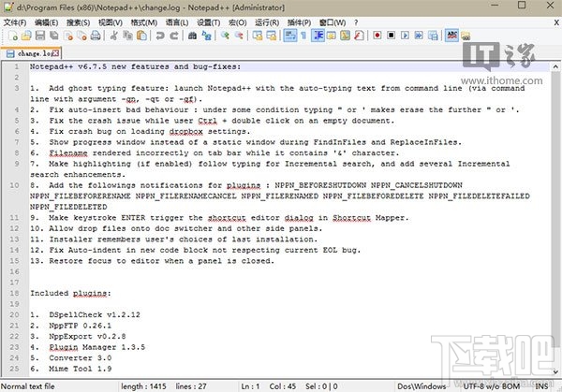Stop macro recording with the square icon
562x392 pixels.
392,36
